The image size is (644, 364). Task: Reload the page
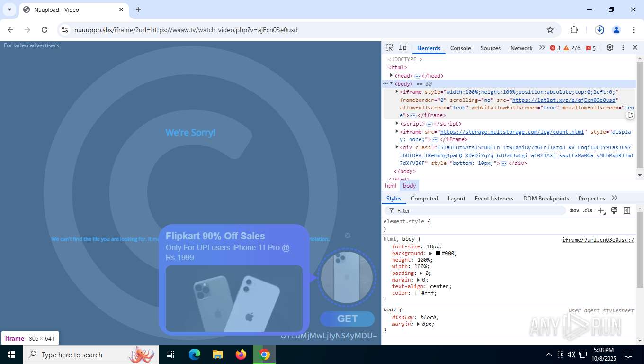pyautogui.click(x=45, y=30)
